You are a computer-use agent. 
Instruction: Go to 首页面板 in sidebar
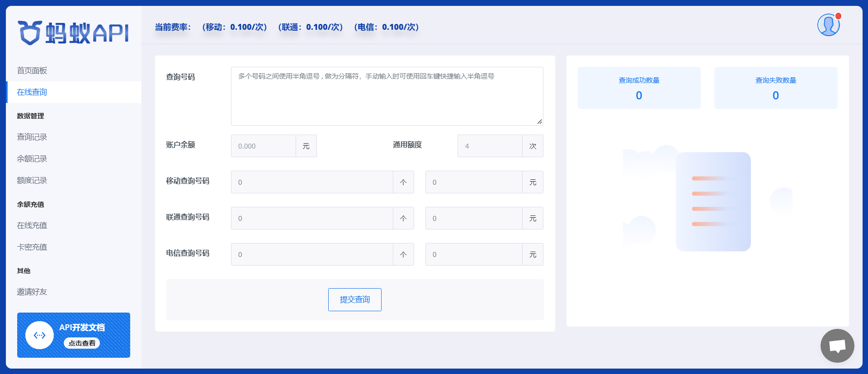(x=32, y=70)
